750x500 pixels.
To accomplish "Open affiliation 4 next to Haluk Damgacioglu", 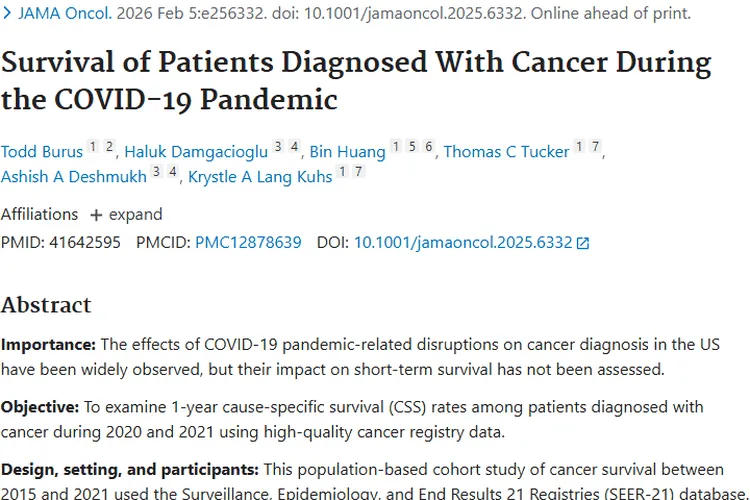I will [297, 147].
